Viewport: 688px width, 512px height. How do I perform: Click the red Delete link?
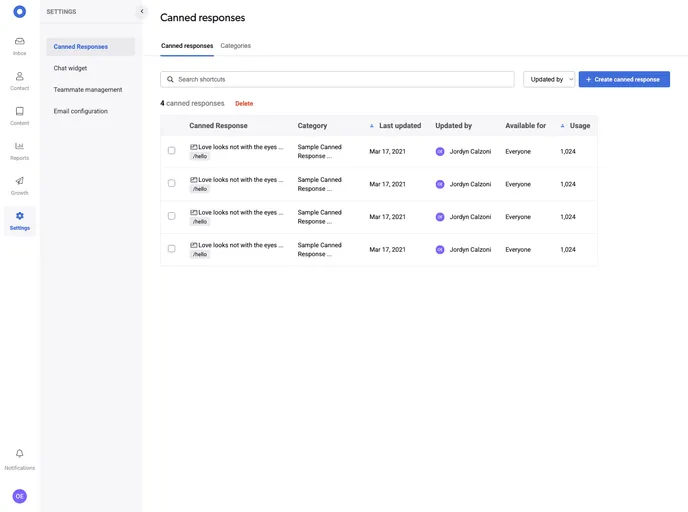coord(244,103)
